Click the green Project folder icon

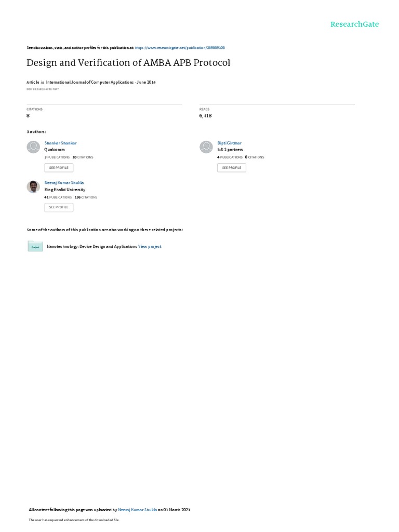[x=35, y=246]
